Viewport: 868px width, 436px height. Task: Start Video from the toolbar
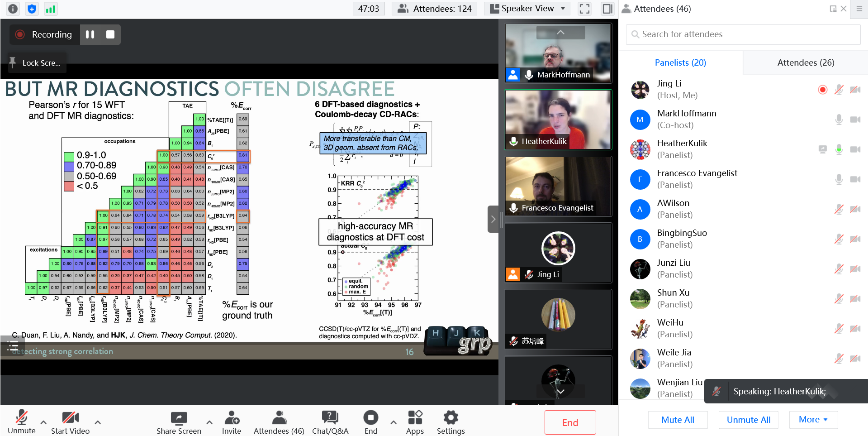coord(70,417)
